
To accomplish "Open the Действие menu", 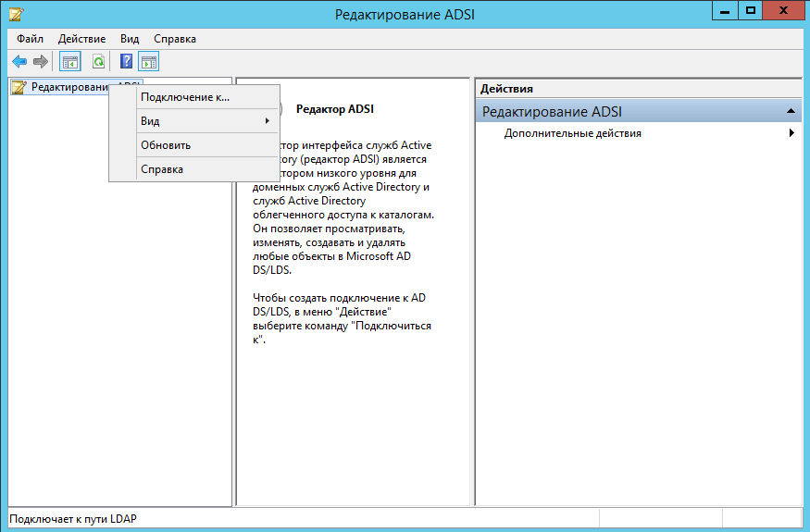I will [x=81, y=39].
